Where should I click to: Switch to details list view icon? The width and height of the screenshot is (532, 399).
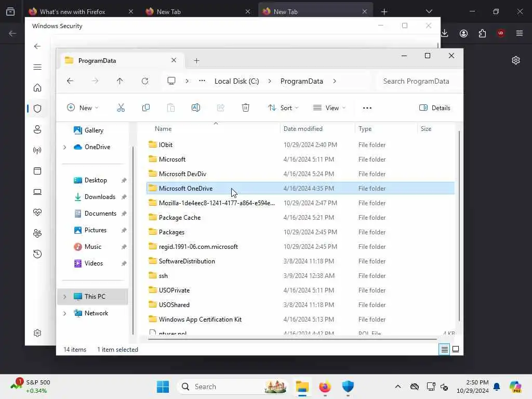445,349
